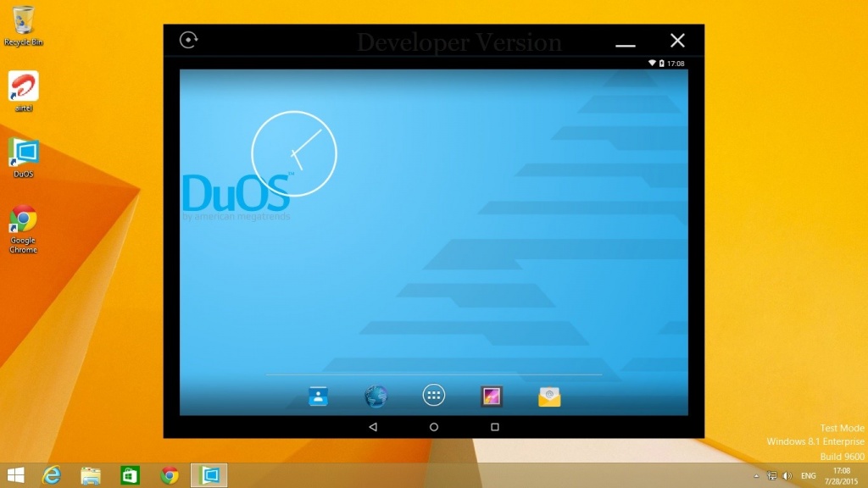
Task: Launch Internet Explorer from the taskbar
Action: point(52,475)
